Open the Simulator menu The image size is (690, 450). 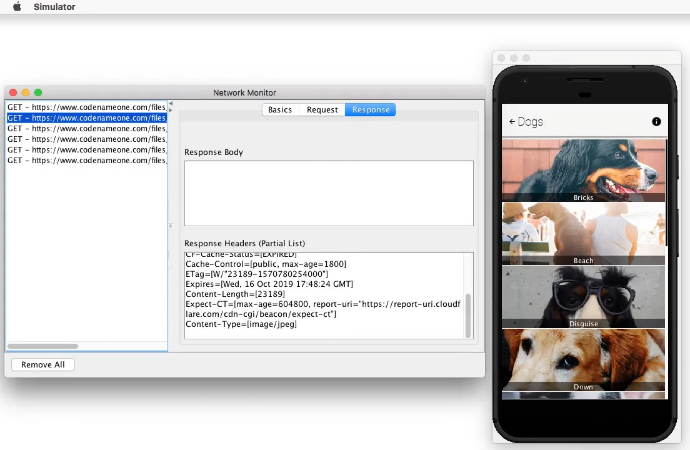tap(55, 7)
